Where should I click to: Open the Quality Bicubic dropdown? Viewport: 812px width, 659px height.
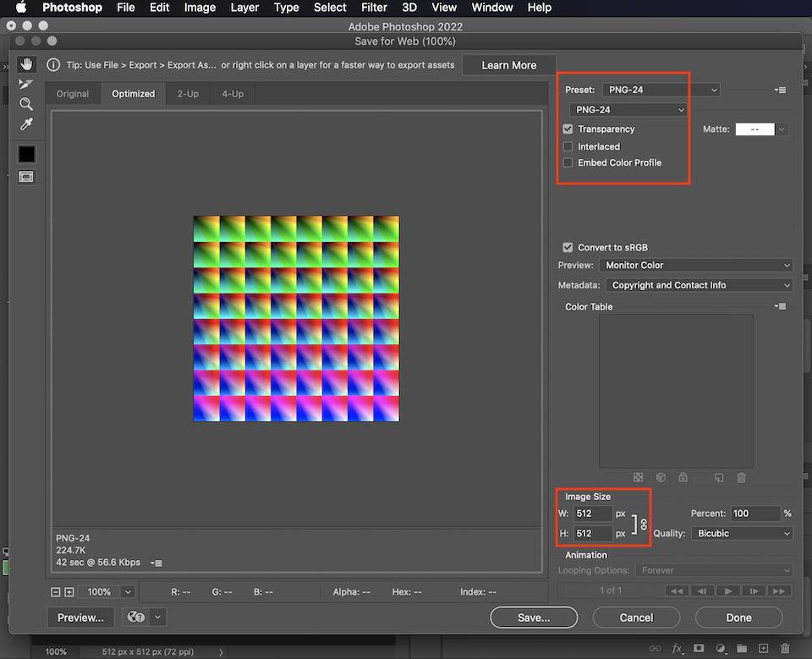[x=742, y=533]
